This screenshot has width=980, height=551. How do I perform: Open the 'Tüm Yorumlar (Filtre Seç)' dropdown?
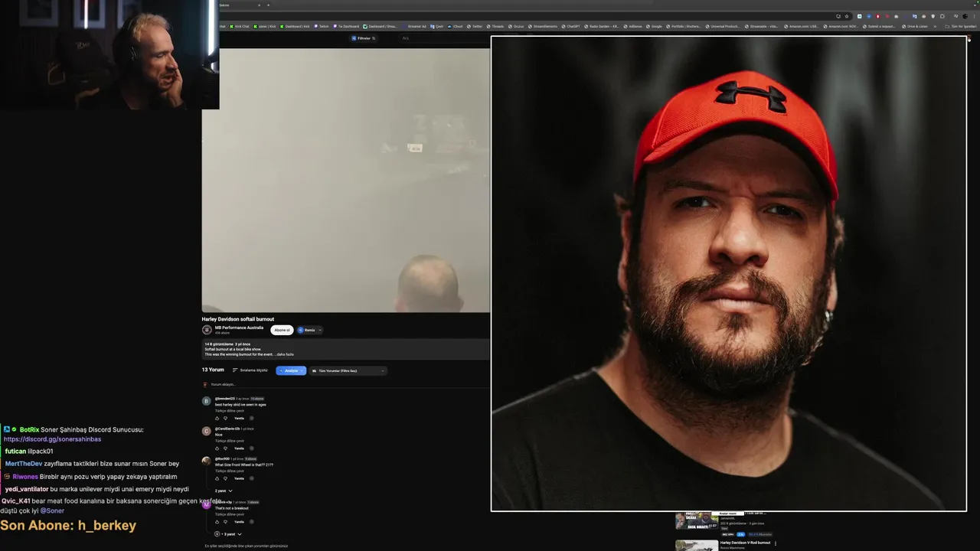point(348,370)
